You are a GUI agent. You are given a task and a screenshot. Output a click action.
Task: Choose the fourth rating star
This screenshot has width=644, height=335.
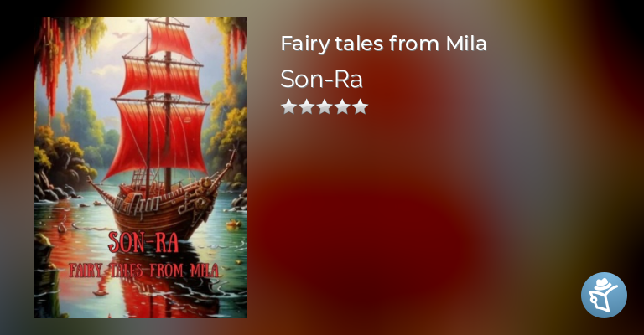[342, 106]
